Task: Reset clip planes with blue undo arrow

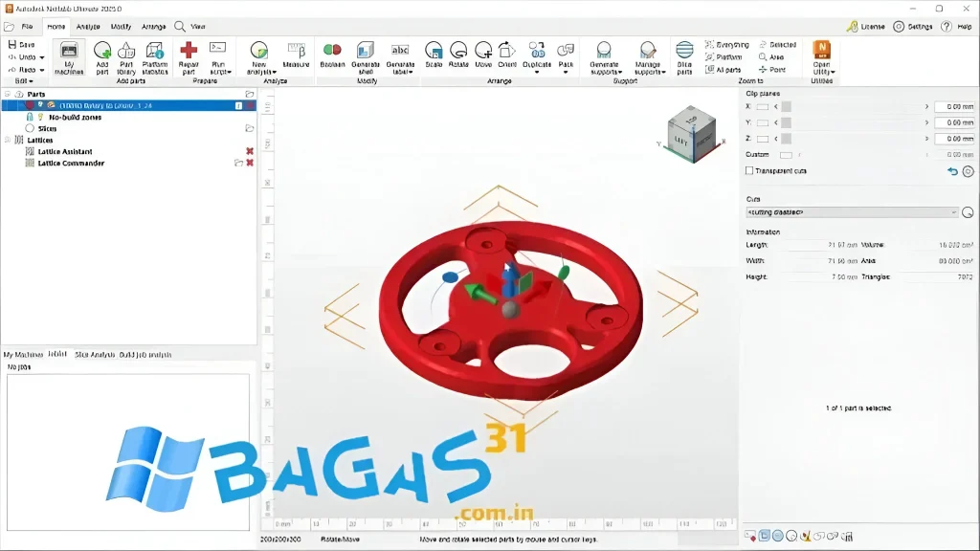Action: click(x=952, y=171)
